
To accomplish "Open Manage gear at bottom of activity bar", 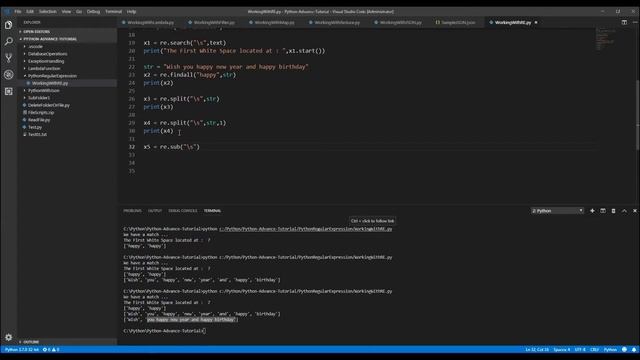I will tap(9, 338).
